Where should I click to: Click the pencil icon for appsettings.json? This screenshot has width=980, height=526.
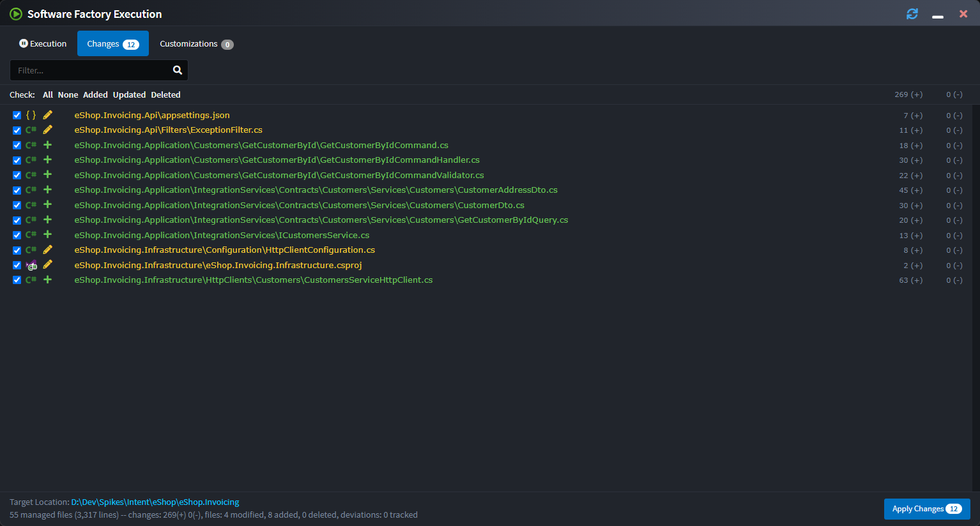tap(47, 115)
